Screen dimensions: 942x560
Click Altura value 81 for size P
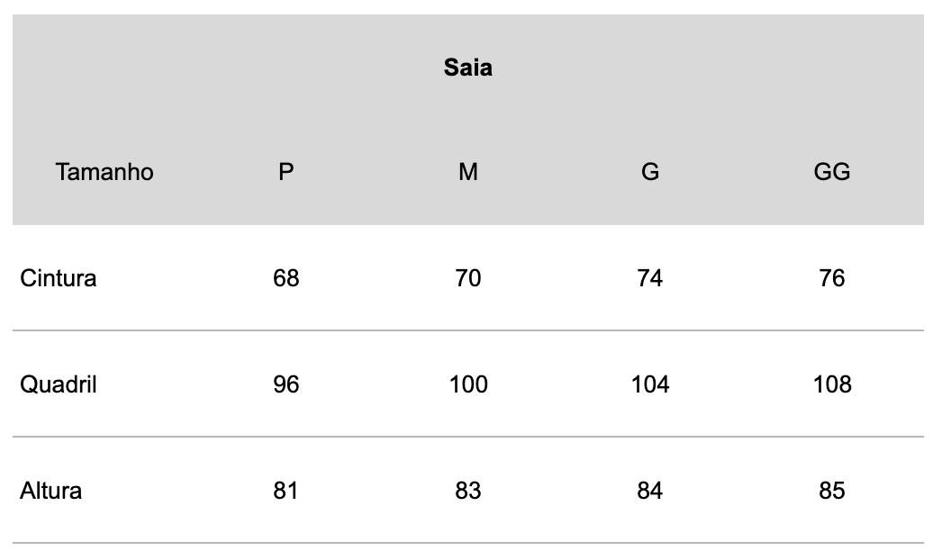tap(286, 491)
